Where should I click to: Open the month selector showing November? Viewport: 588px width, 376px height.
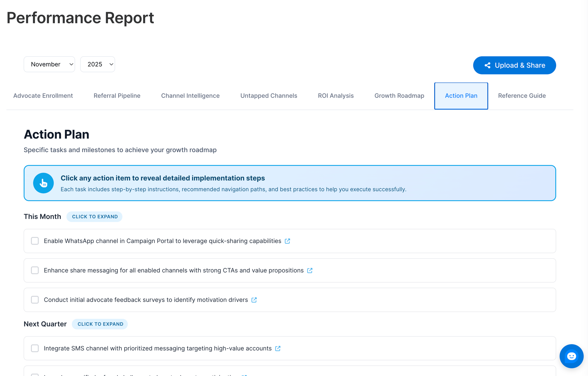(49, 64)
